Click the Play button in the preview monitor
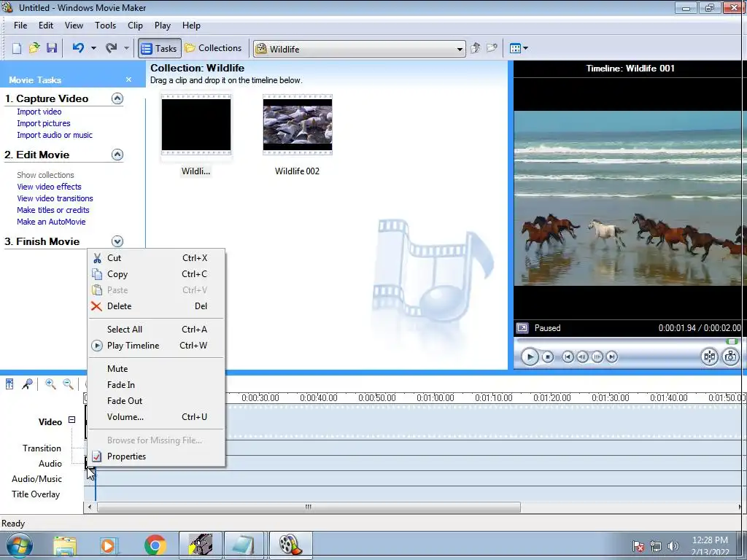 530,357
